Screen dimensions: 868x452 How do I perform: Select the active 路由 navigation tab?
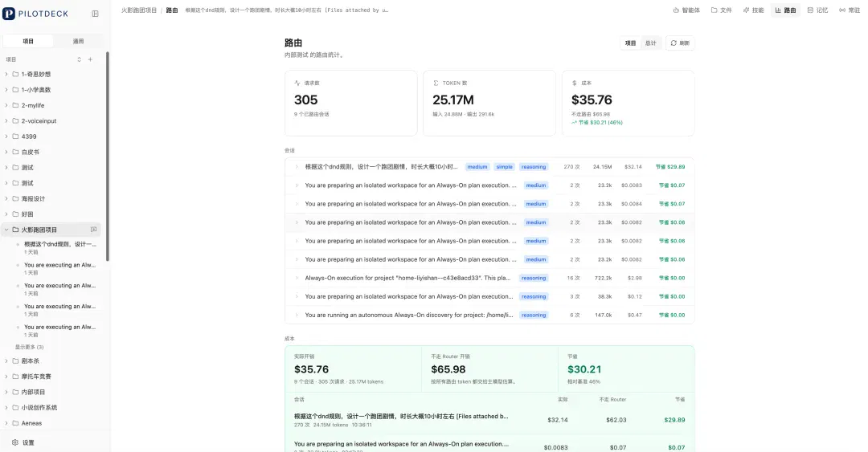785,10
